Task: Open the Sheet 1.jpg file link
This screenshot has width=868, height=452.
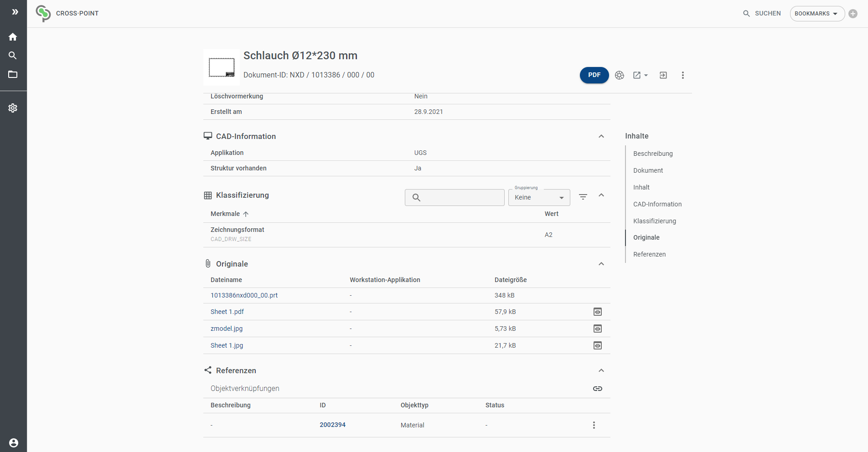Action: pos(227,345)
